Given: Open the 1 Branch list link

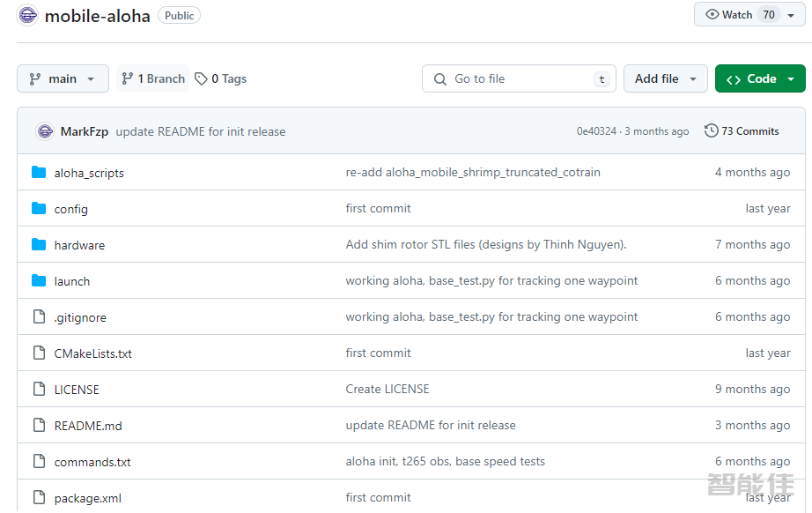Looking at the screenshot, I should point(153,78).
